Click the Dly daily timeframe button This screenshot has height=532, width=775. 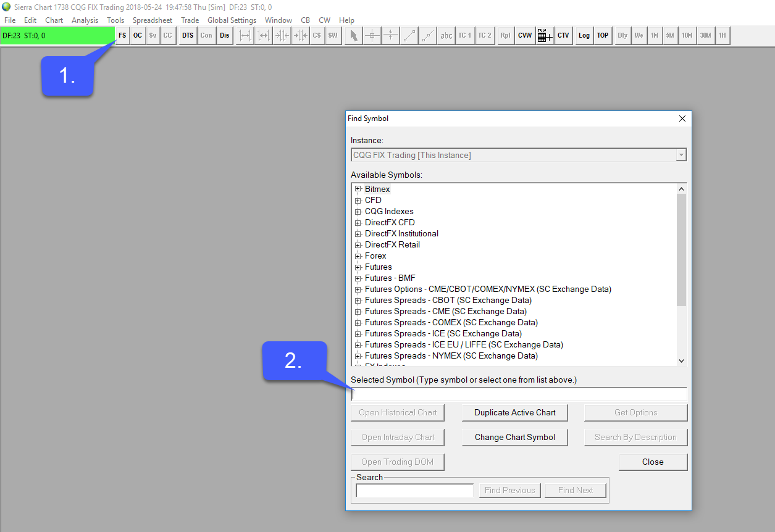(x=622, y=36)
